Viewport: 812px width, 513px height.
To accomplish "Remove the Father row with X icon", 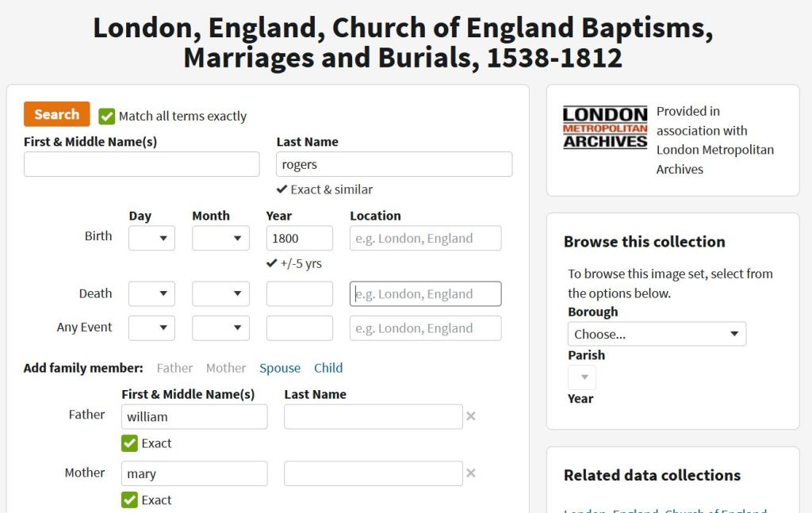I will [x=471, y=416].
